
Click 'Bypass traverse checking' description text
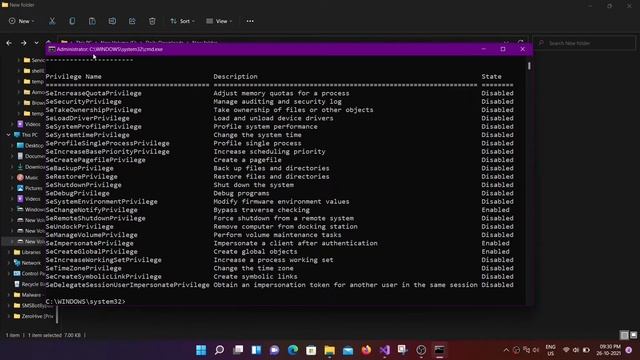pyautogui.click(x=261, y=210)
